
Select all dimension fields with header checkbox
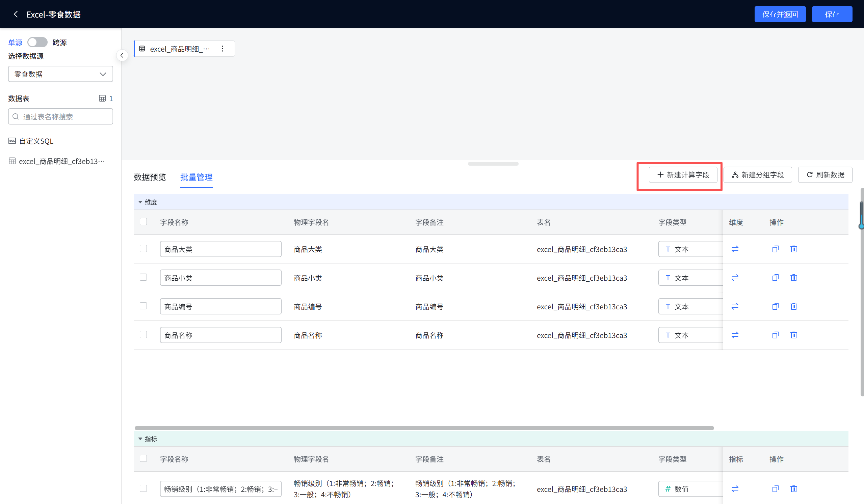[x=143, y=222]
